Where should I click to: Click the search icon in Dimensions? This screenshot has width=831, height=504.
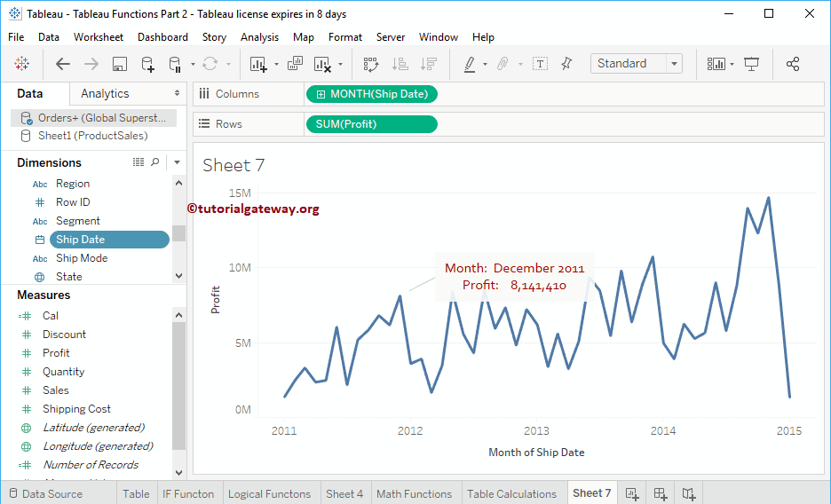point(155,162)
